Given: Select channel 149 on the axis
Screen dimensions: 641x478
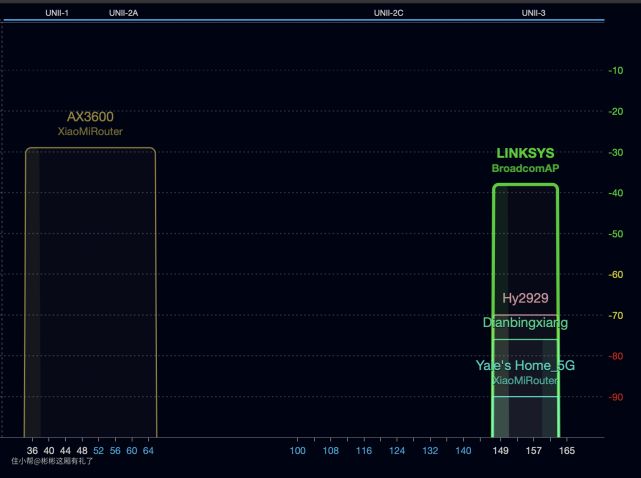Looking at the screenshot, I should [x=500, y=451].
